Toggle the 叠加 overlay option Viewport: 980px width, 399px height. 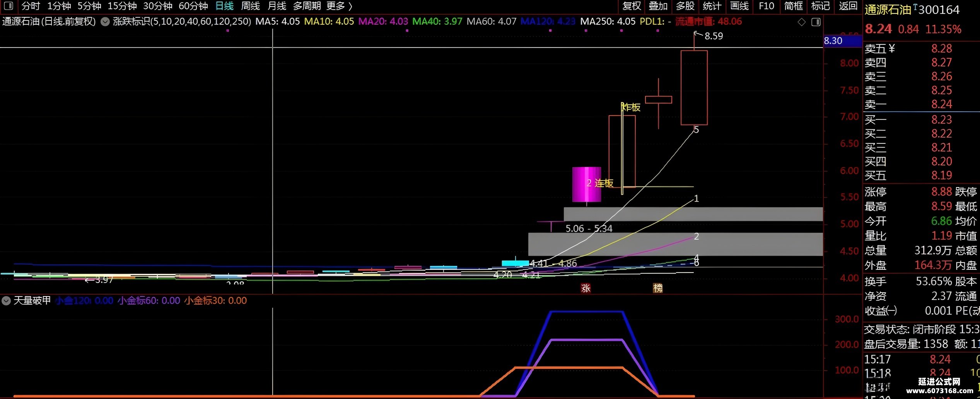[658, 6]
